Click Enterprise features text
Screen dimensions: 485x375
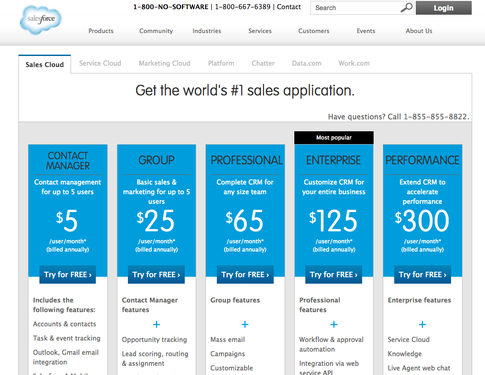click(419, 300)
